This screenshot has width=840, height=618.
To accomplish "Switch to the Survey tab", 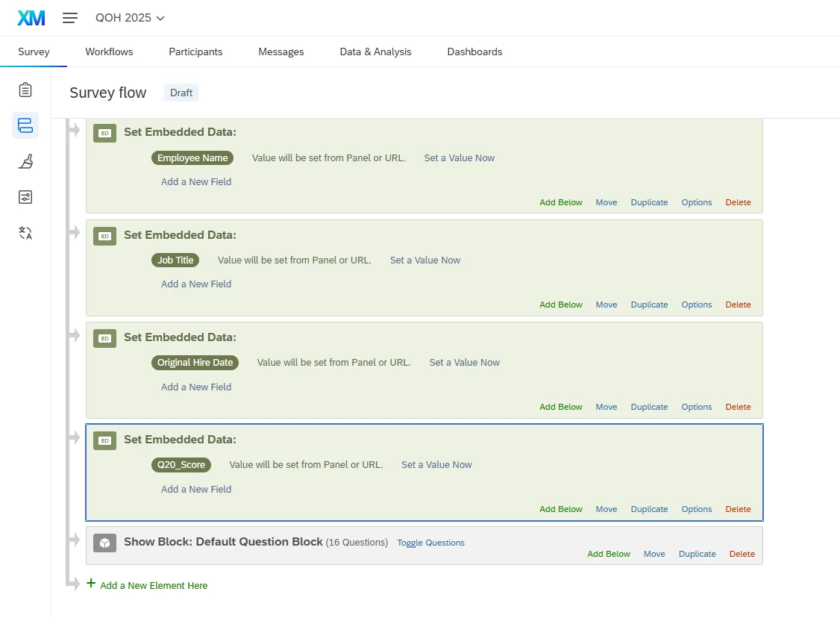I will (x=34, y=51).
